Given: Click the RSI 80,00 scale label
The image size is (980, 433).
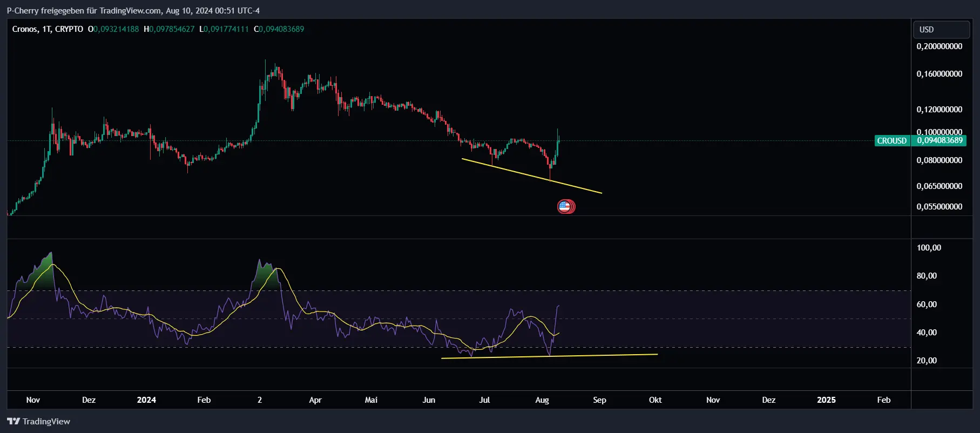Looking at the screenshot, I should tap(927, 276).
